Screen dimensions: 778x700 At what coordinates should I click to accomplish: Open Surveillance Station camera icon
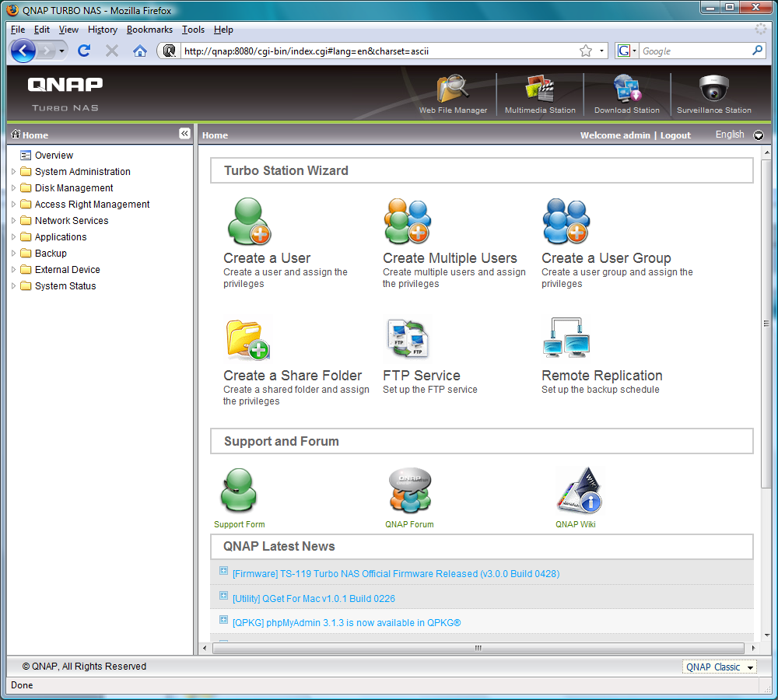714,89
